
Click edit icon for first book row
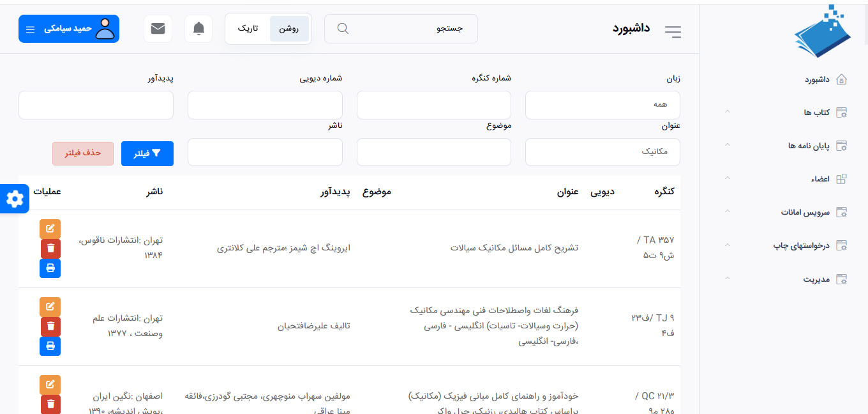[x=50, y=229]
